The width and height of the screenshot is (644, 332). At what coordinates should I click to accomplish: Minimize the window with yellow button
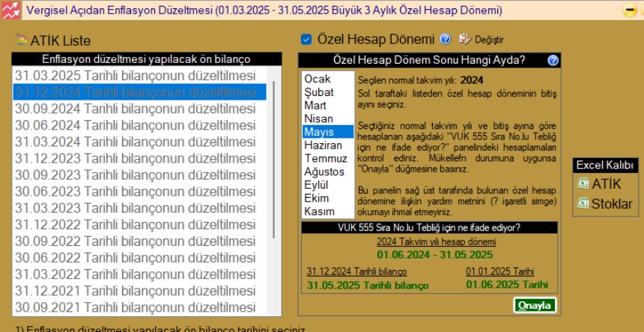point(630,10)
